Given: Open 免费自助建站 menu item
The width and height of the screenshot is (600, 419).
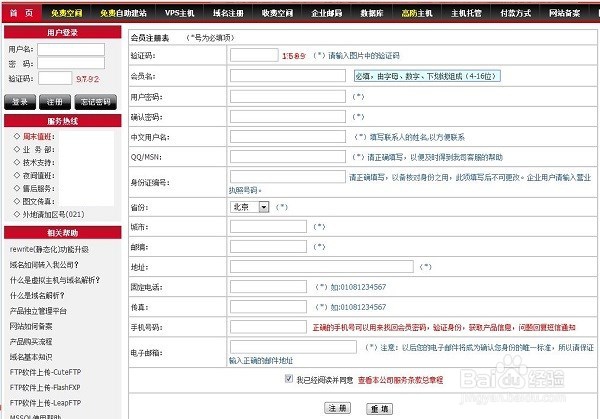Looking at the screenshot, I should pyautogui.click(x=123, y=13).
